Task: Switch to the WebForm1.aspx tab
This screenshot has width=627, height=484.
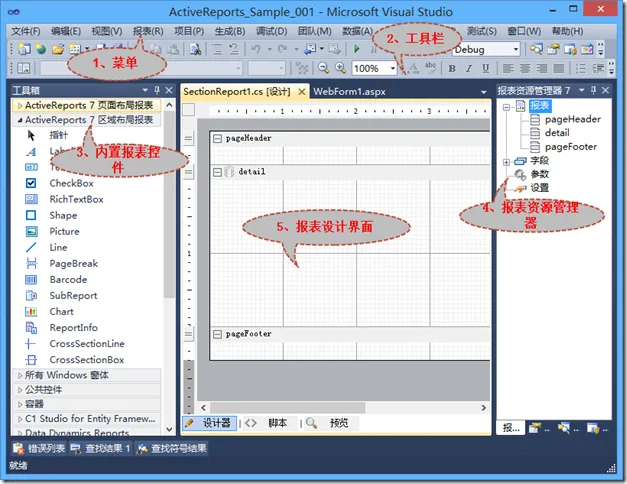Action: 349,92
